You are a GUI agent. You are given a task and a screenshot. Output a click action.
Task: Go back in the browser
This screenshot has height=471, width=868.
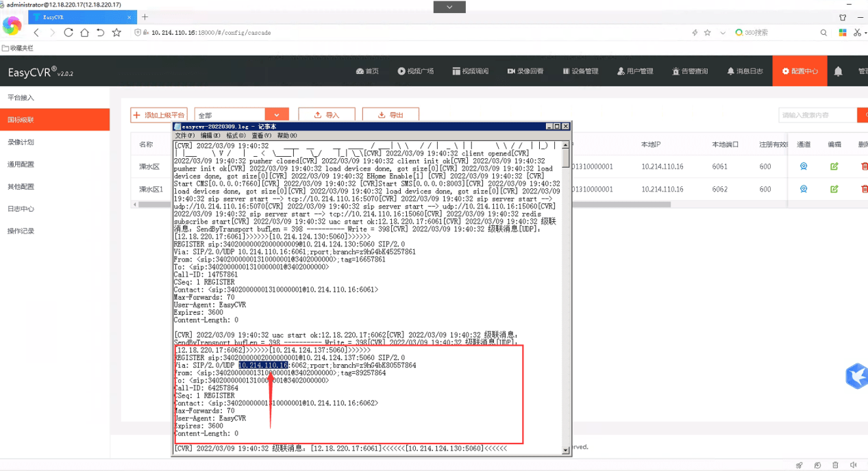click(x=36, y=32)
